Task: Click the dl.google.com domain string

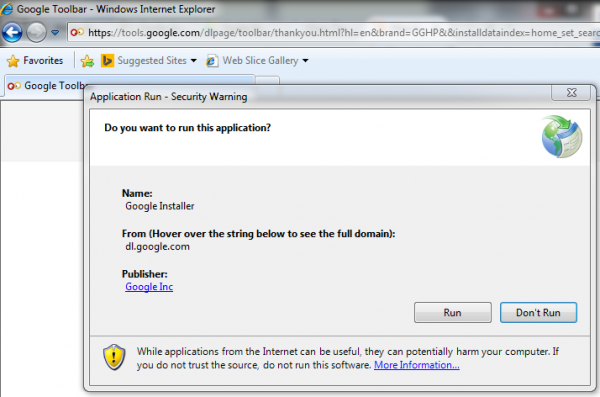Action: click(x=157, y=247)
